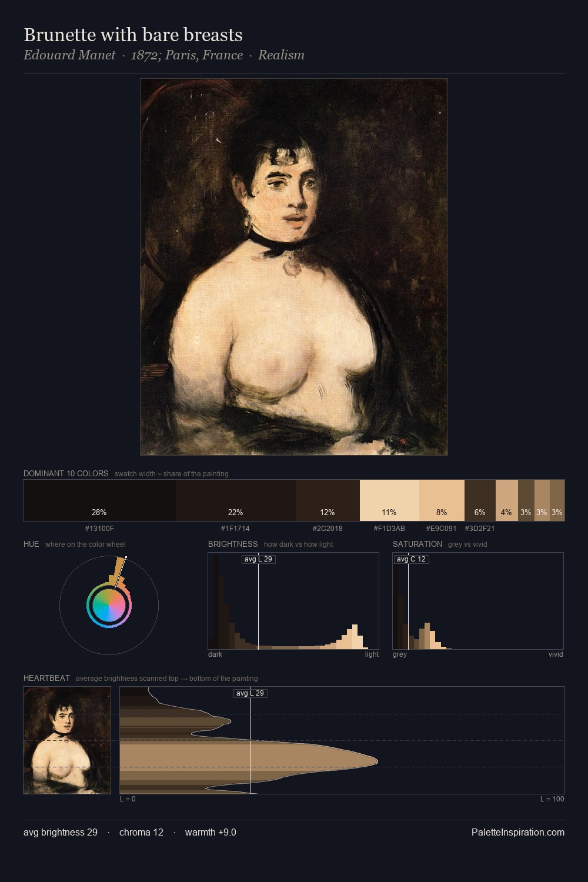The width and height of the screenshot is (588, 882).
Task: Click the hex code '#13100F'
Action: pos(99,529)
